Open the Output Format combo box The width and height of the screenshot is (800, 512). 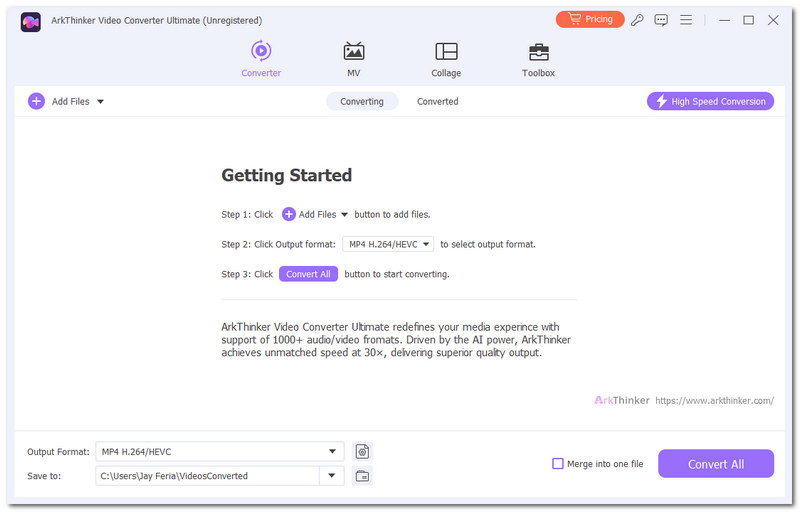point(219,451)
